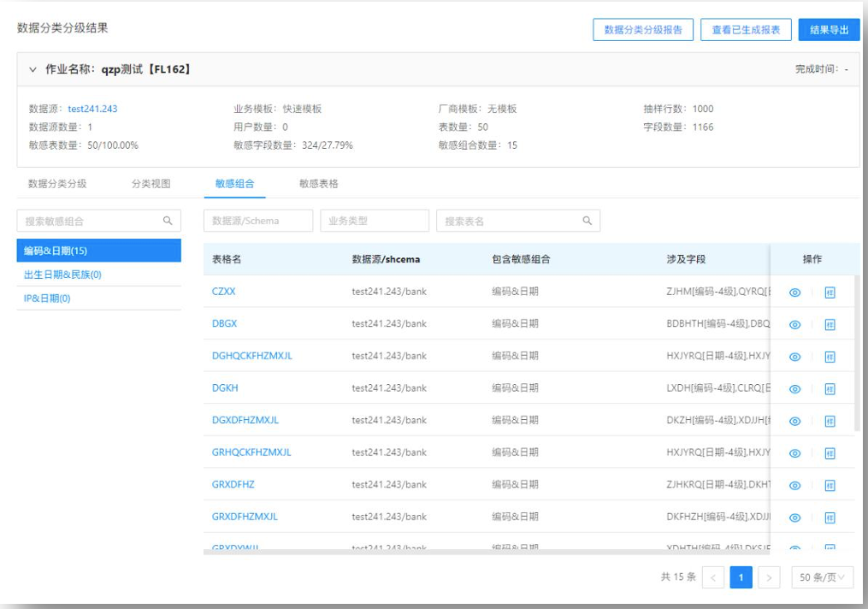Screen dimensions: 868x609
Task: Toggle eye icon for DGHQCKFHZMXJL row
Action: pyautogui.click(x=794, y=357)
